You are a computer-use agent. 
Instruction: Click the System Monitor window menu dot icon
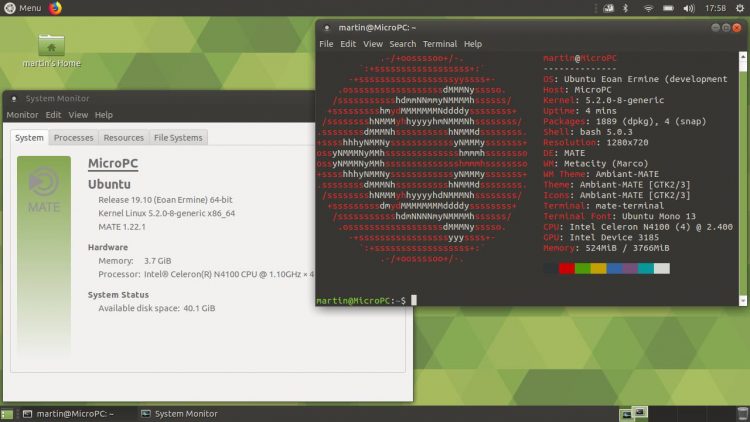tap(14, 99)
